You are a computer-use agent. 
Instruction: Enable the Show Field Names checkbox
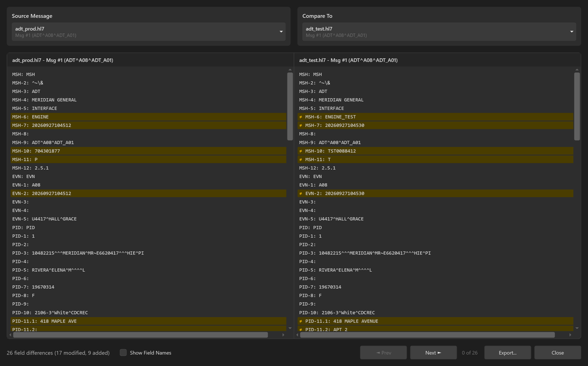[123, 353]
